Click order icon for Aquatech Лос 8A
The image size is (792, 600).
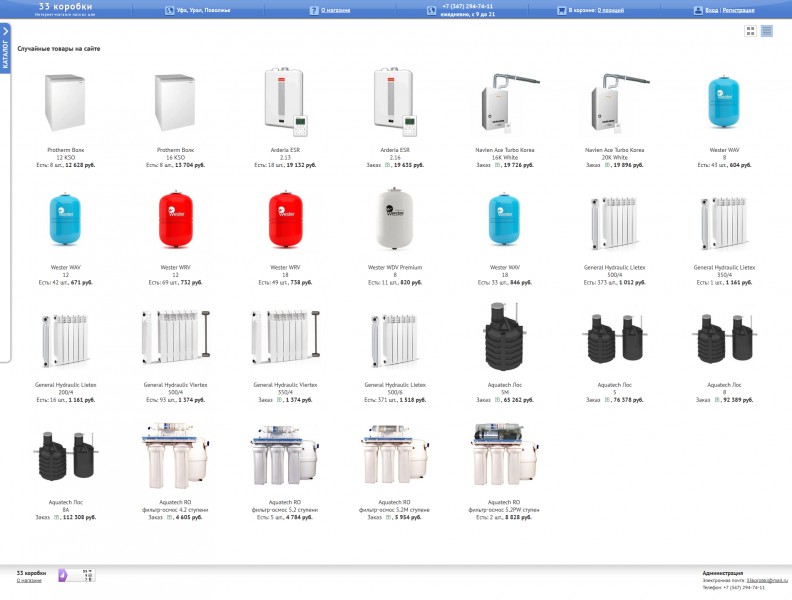click(57, 518)
